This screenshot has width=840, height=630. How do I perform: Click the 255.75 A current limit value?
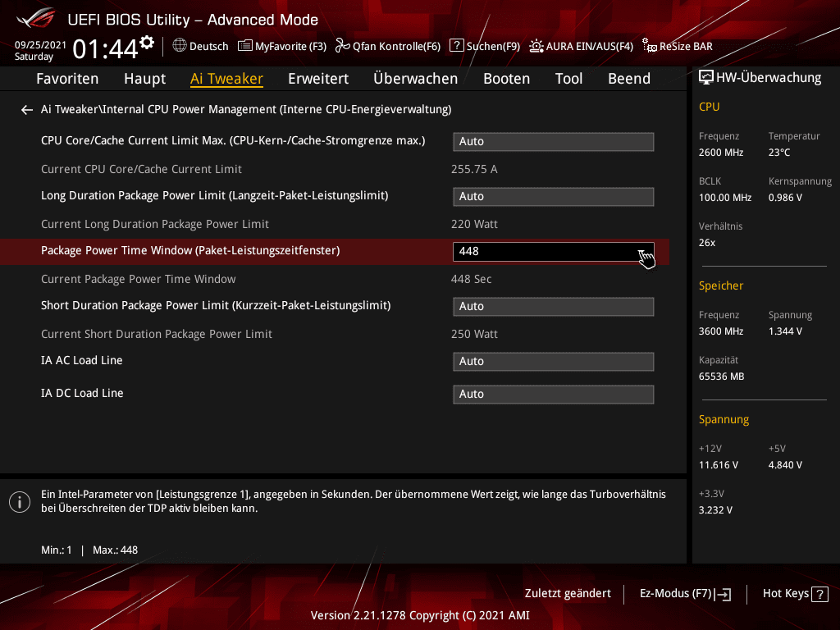[x=474, y=169]
